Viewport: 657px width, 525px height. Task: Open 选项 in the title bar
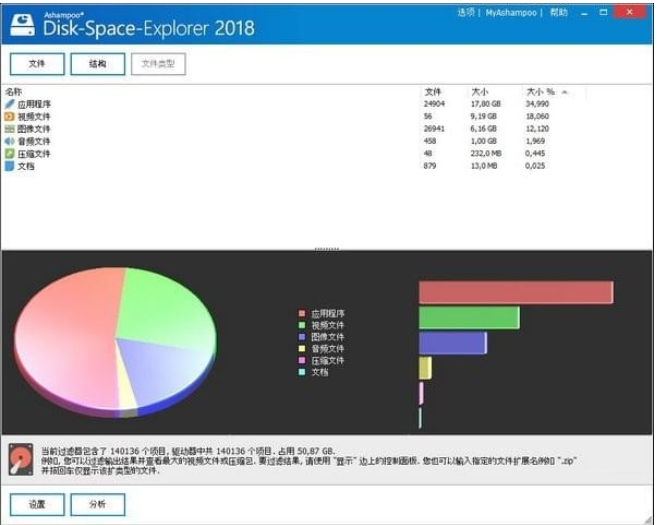pyautogui.click(x=466, y=13)
